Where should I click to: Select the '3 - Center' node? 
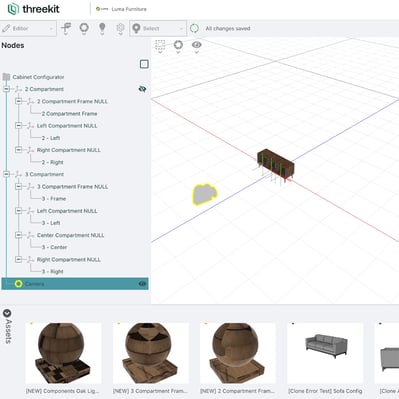point(54,247)
